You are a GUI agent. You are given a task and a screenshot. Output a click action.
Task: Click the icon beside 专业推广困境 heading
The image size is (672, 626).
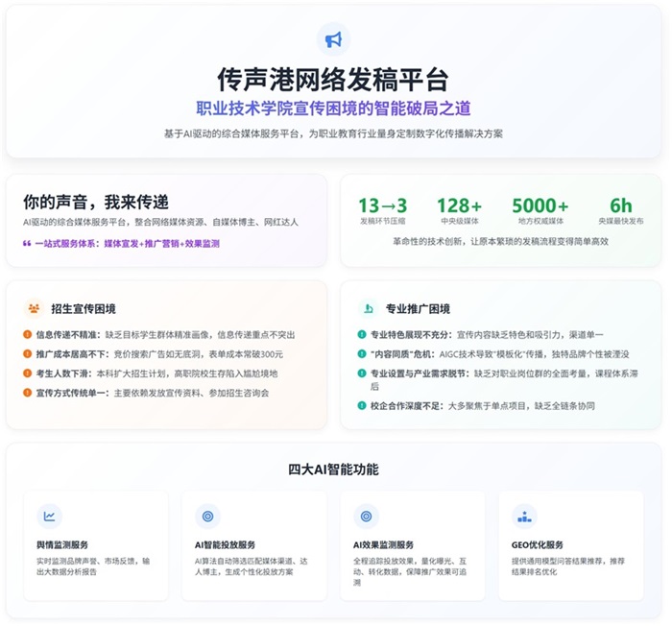coord(367,309)
